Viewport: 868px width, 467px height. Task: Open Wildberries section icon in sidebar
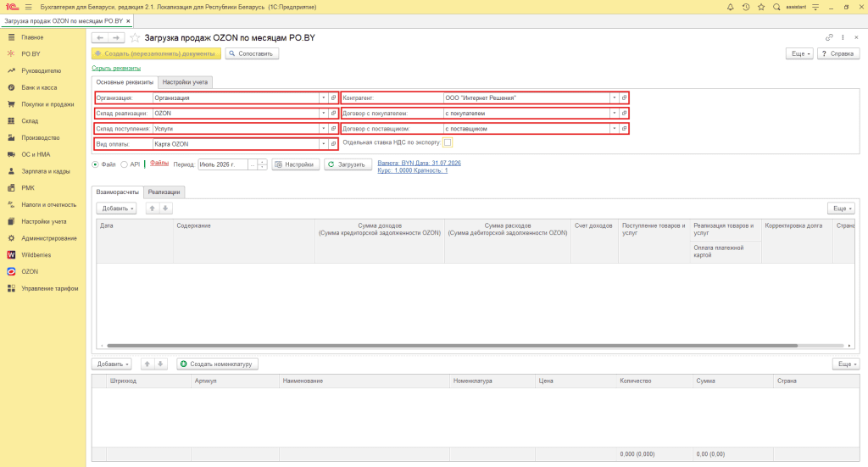(11, 255)
